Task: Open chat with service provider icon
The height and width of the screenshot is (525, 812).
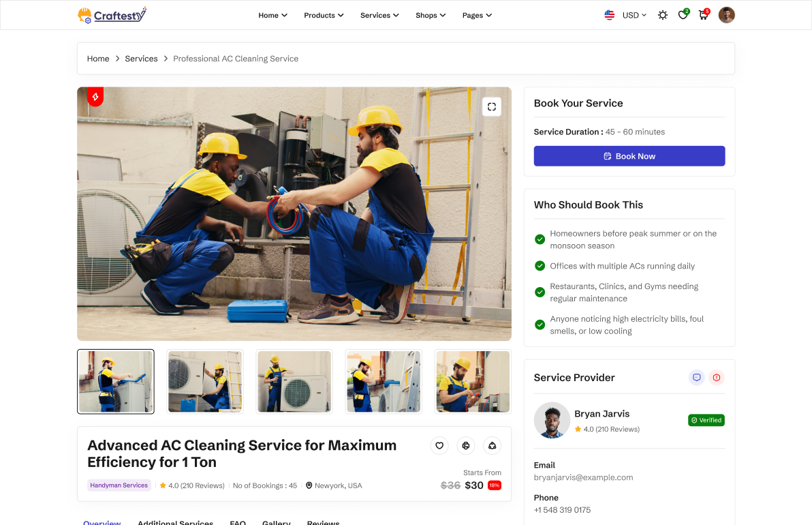Action: (696, 377)
